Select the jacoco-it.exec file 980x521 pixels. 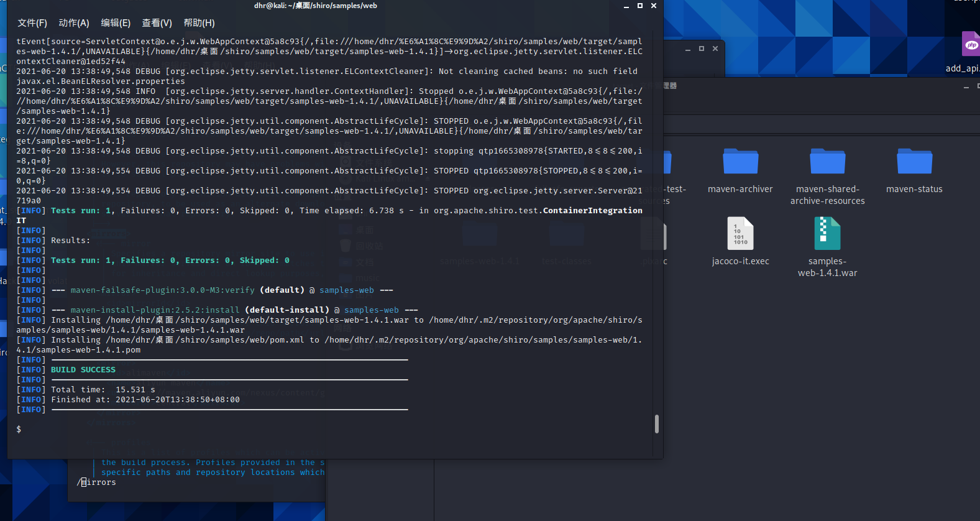click(740, 242)
